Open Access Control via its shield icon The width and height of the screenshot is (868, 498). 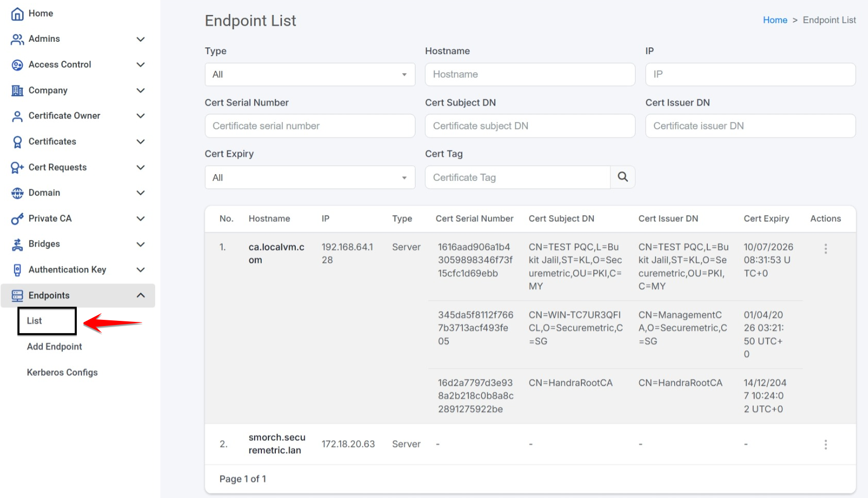[17, 64]
